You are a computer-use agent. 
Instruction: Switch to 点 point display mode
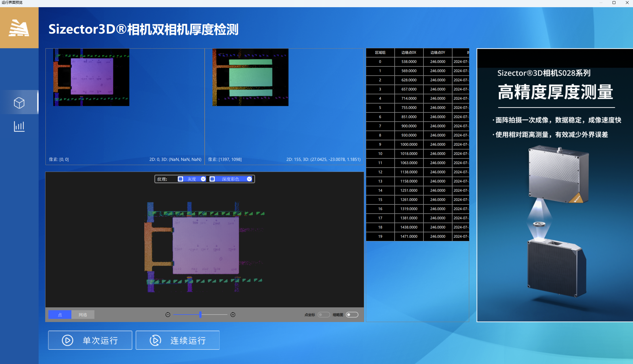(x=60, y=315)
